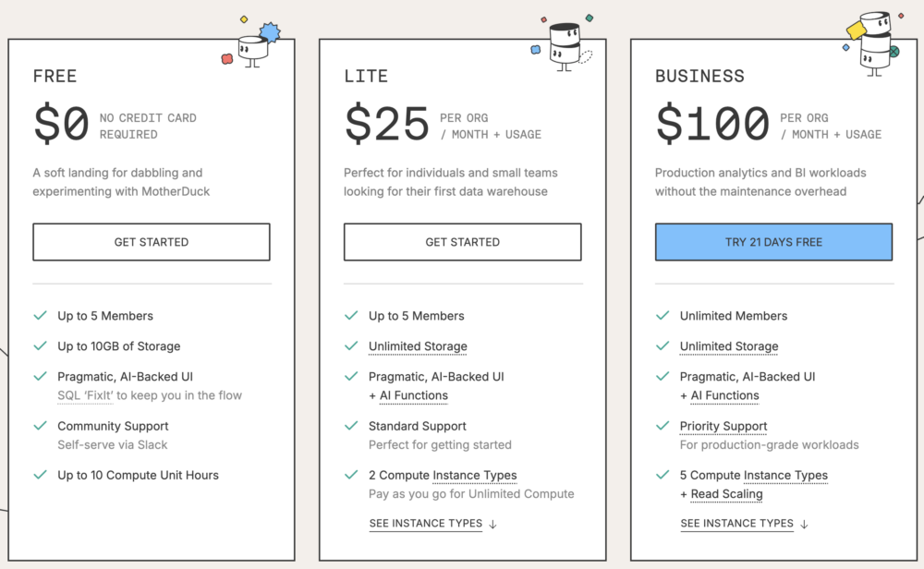This screenshot has width=924, height=569.
Task: Click the checkmark beside Priority Support
Action: click(x=663, y=426)
